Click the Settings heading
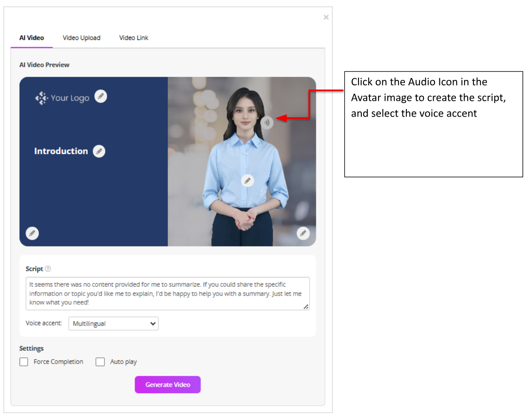The height and width of the screenshot is (420, 529). pos(31,348)
